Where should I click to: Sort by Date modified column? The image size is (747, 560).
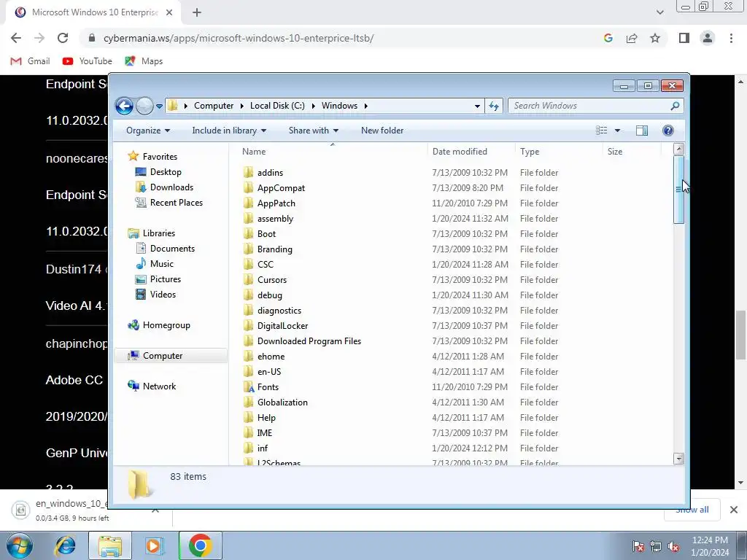pos(460,152)
